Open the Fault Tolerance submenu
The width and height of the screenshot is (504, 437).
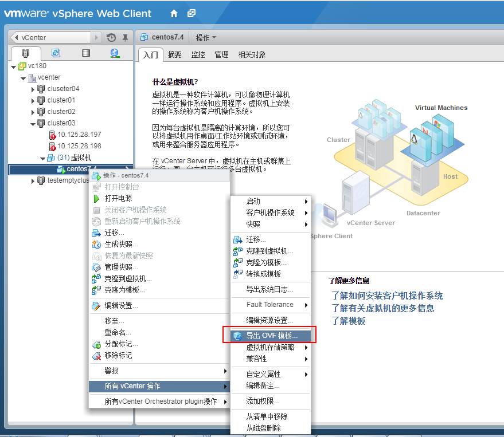point(271,305)
